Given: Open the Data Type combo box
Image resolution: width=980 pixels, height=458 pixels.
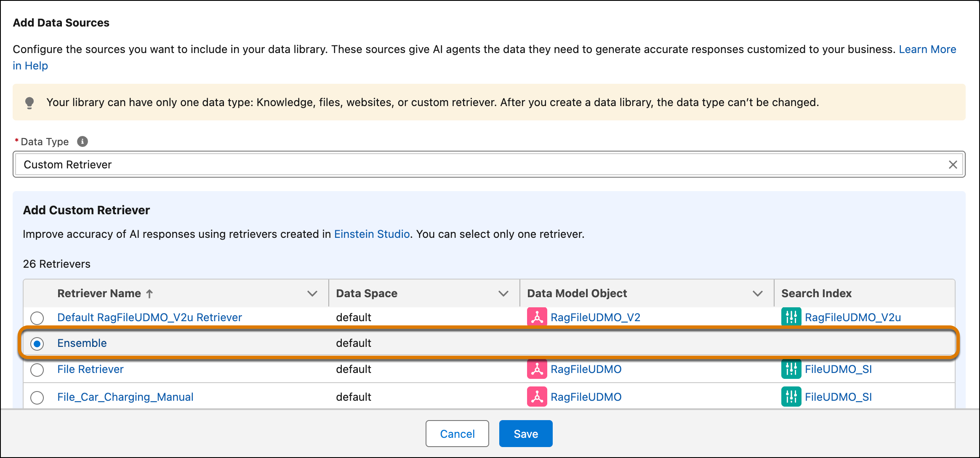Looking at the screenshot, I should pyautogui.click(x=489, y=165).
